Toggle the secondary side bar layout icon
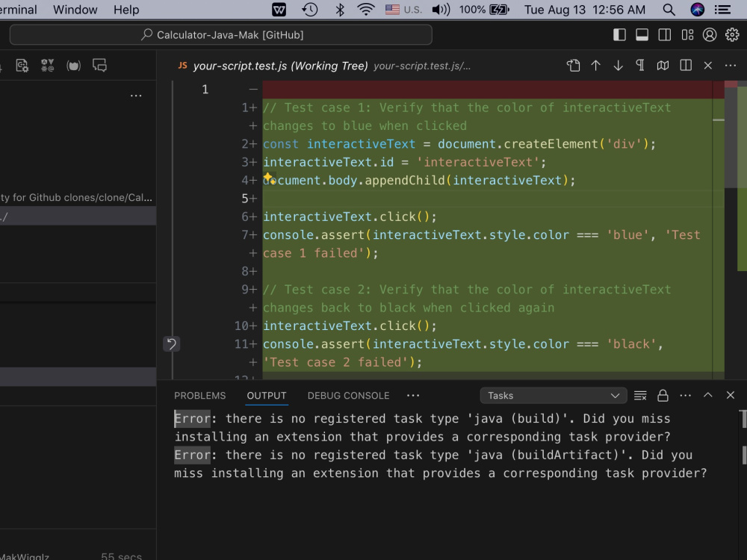Image resolution: width=747 pixels, height=560 pixels. 665,35
